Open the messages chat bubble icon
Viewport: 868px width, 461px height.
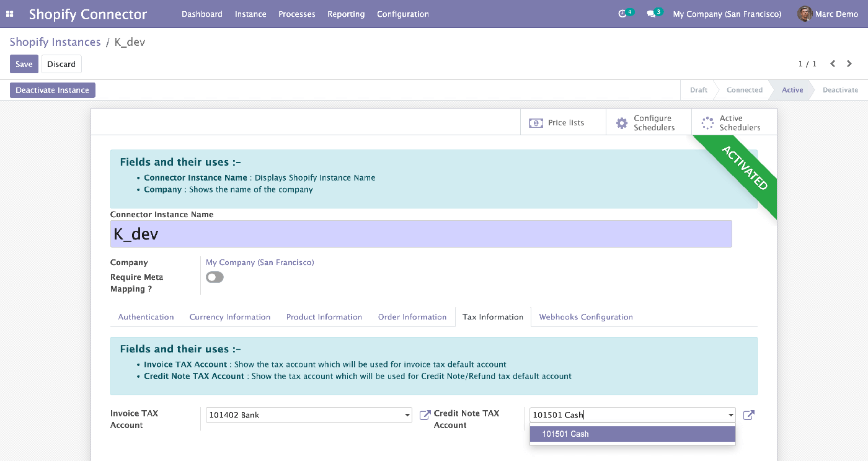click(651, 14)
